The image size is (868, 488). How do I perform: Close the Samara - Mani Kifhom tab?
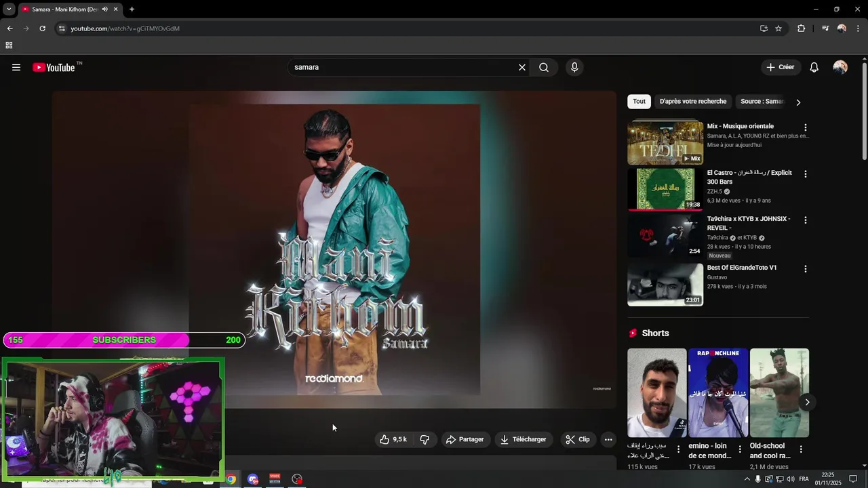[116, 9]
